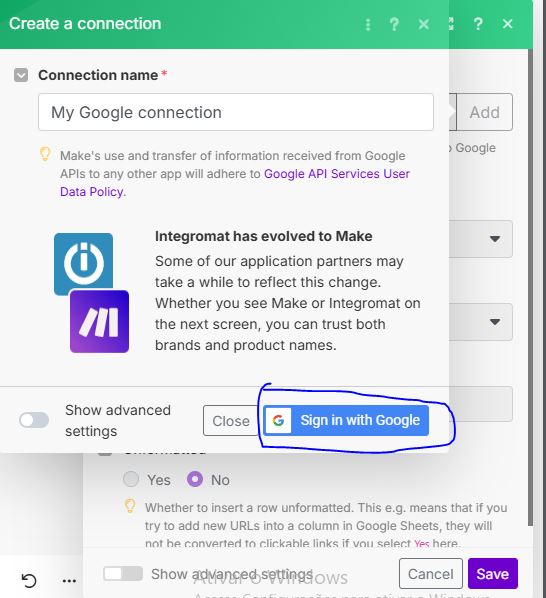This screenshot has height=598, width=546.
Task: Collapse the Connection name field checkbox arrow
Action: point(21,75)
